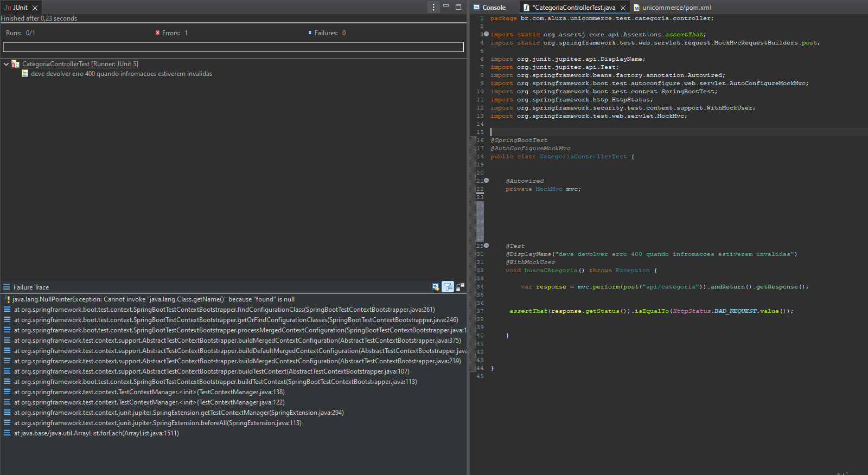Click the JUnit tab icon
868x475 pixels.
(x=8, y=8)
